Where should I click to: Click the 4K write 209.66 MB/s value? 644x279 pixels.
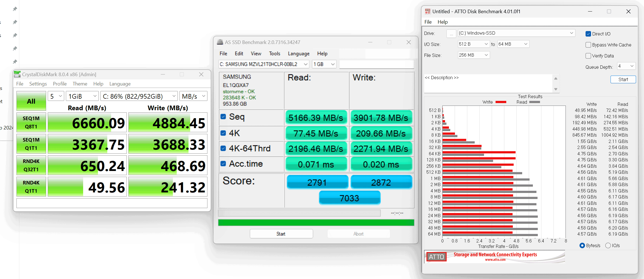381,133
